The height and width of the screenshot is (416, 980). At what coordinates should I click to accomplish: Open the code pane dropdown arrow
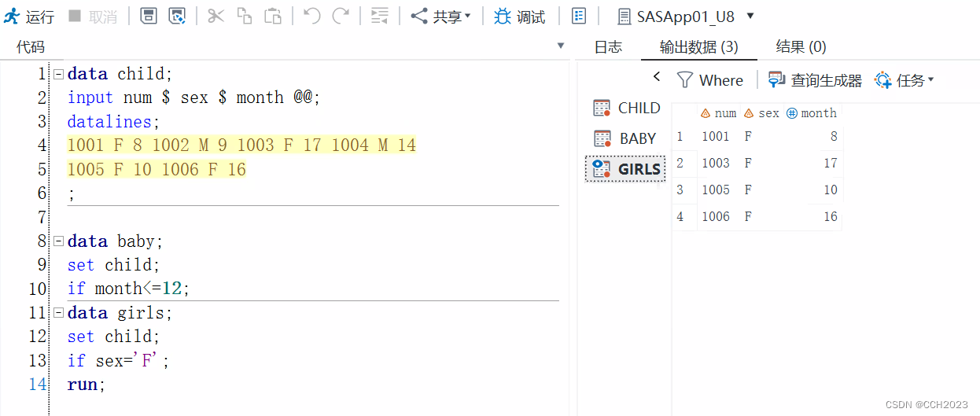pyautogui.click(x=561, y=46)
